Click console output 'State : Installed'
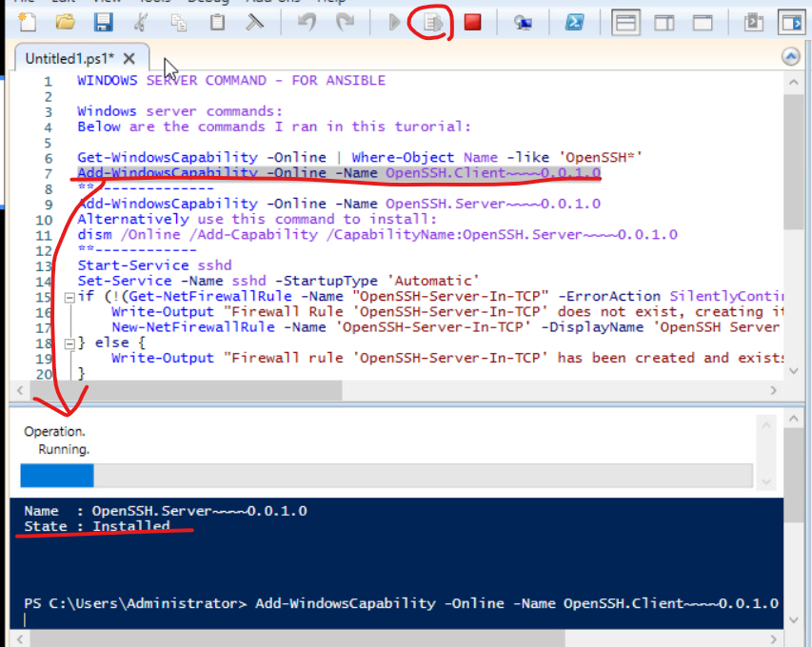The image size is (812, 647). point(97,527)
